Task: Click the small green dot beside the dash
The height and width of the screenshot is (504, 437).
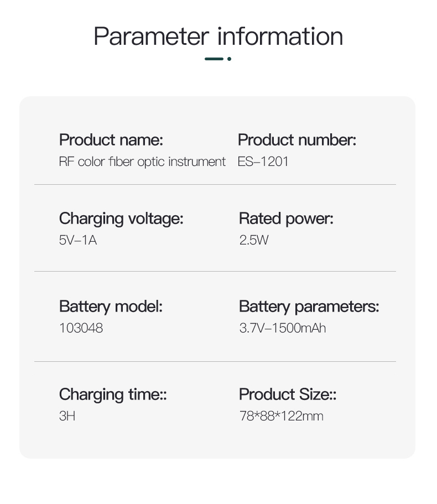Action: (229, 59)
